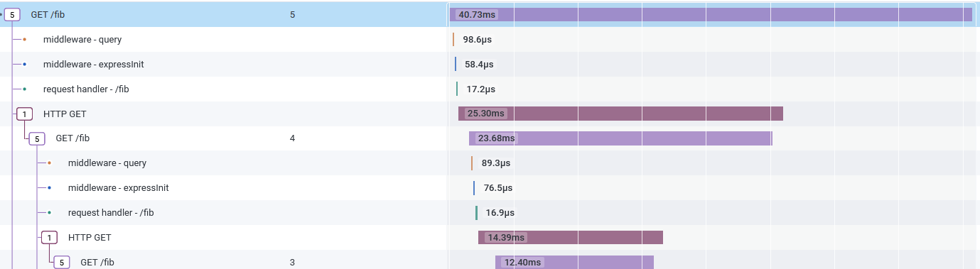This screenshot has height=269, width=980.
Task: Collapse the second-level GET /fib badge labeled 5
Action: [38, 138]
